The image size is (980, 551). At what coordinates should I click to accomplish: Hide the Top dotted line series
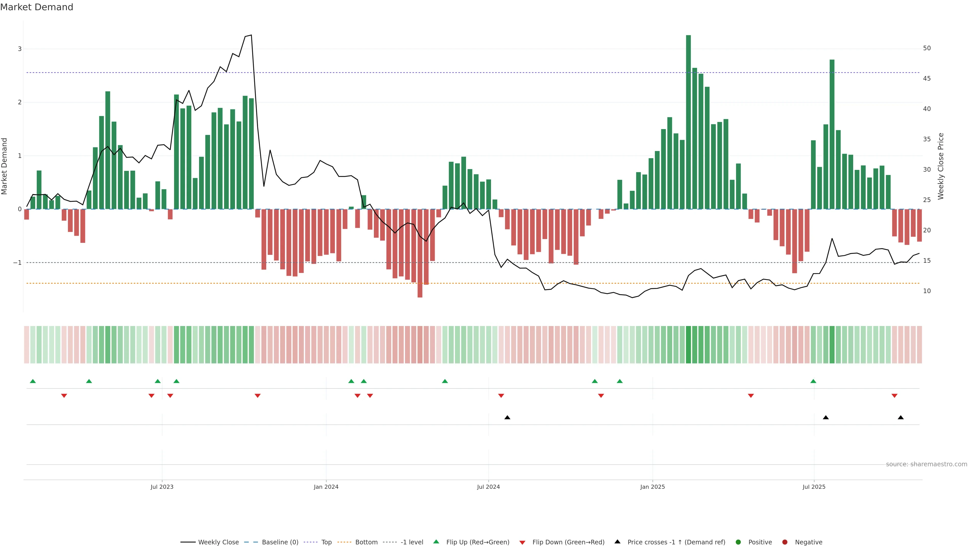pyautogui.click(x=326, y=542)
